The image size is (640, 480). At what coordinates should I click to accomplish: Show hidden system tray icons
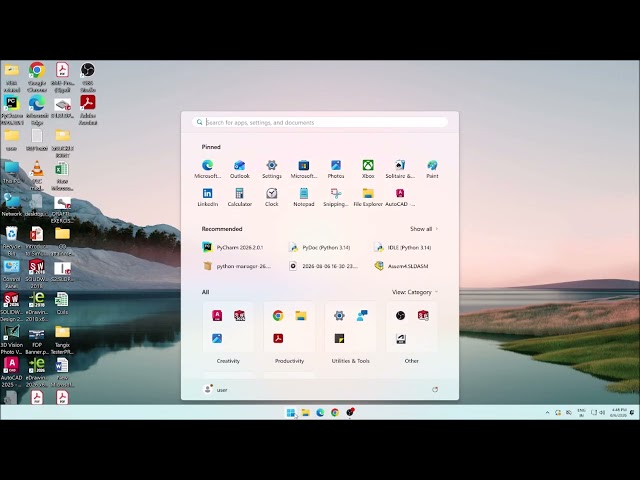[547, 413]
